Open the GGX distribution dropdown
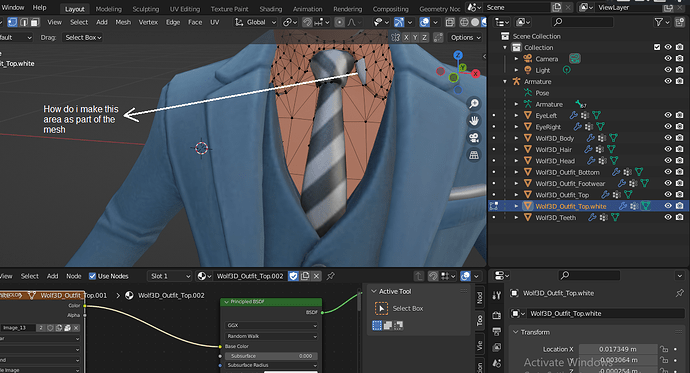The height and width of the screenshot is (373, 690). coord(271,325)
